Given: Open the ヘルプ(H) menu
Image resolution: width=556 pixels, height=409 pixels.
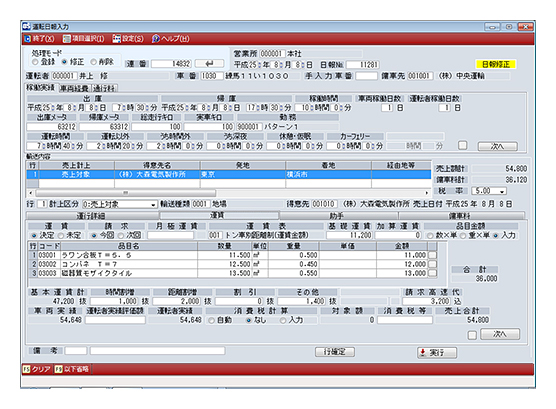Looking at the screenshot, I should pos(171,39).
